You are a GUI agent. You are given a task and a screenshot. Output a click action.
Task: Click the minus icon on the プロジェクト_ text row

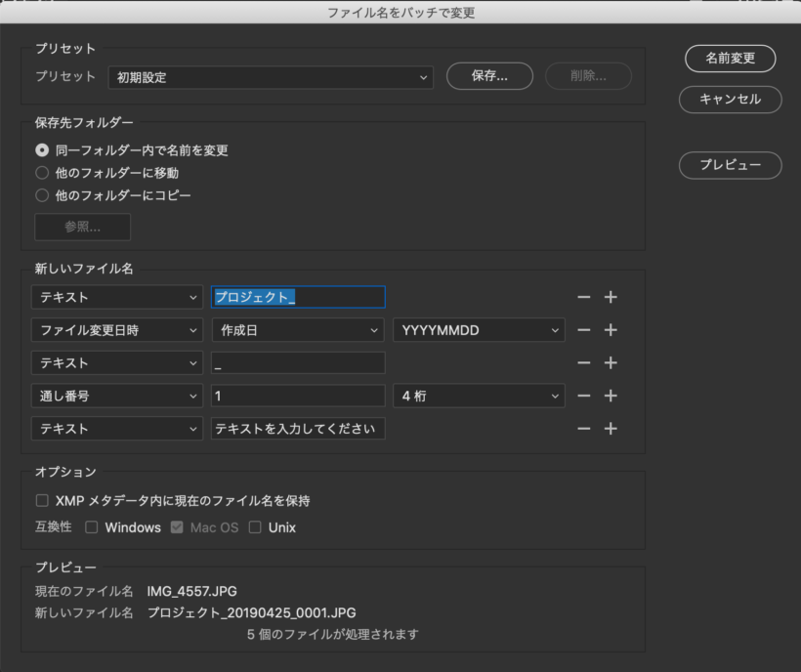click(x=584, y=298)
